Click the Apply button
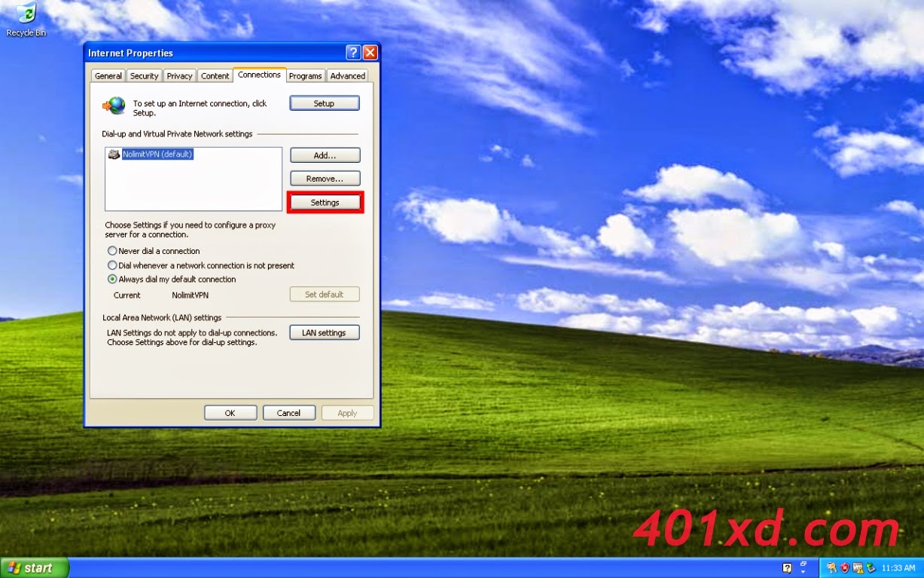Image resolution: width=924 pixels, height=578 pixels. [348, 413]
